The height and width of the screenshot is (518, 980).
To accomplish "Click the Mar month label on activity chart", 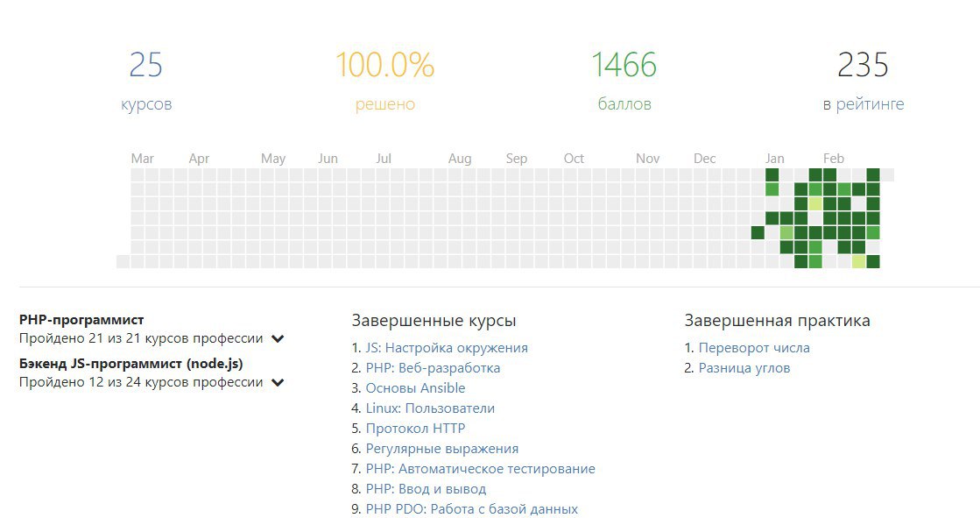I will 142,159.
